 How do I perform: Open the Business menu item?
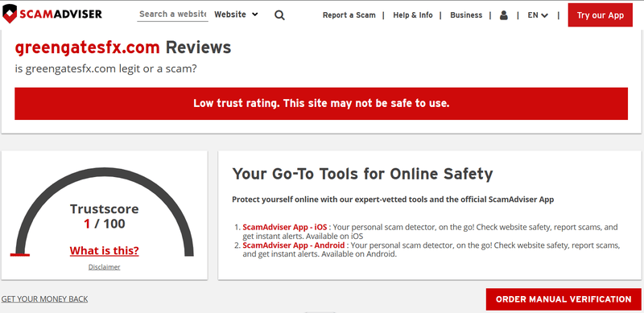coord(466,15)
